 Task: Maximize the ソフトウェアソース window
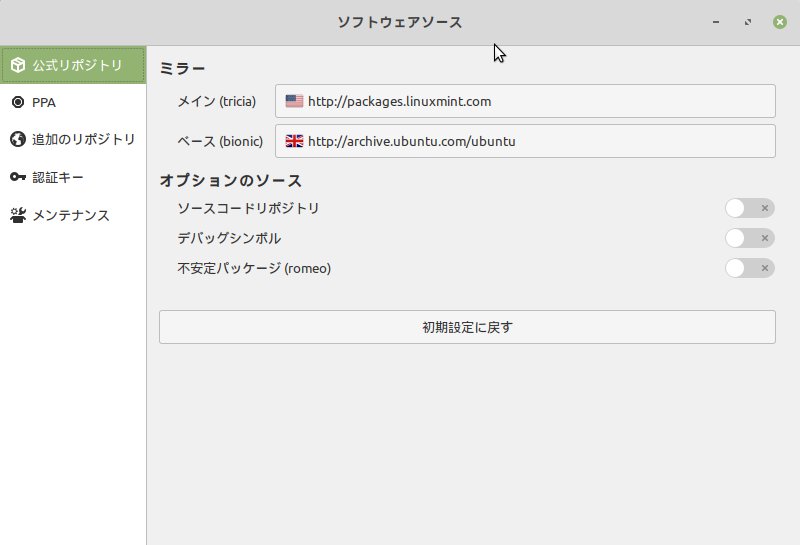tap(748, 22)
